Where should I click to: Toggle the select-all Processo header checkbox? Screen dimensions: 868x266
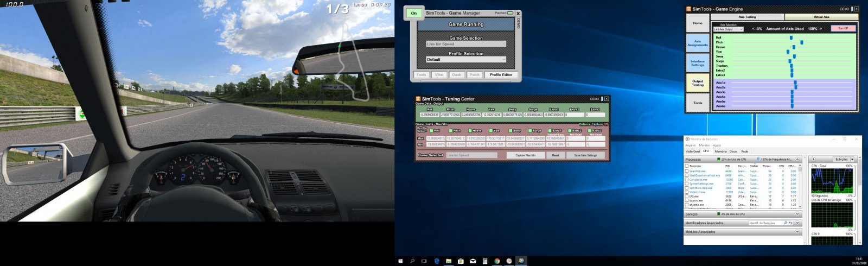687,166
